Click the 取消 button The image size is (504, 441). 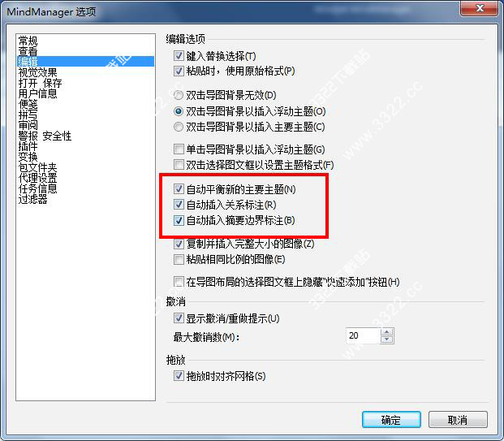click(458, 419)
